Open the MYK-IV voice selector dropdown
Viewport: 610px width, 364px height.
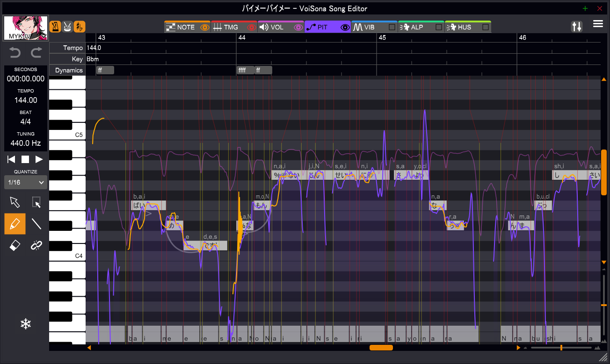pyautogui.click(x=25, y=28)
